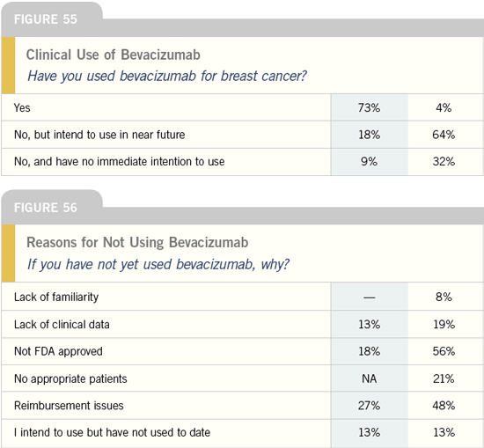Select the Reimbursement issues row label
Viewport: 484px width, 448px height.
69,406
